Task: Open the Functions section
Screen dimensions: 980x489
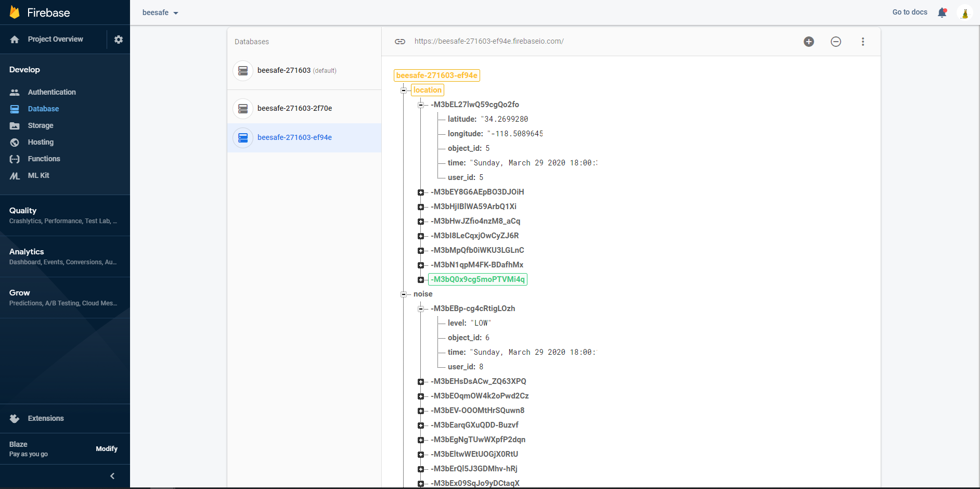Action: click(44, 159)
